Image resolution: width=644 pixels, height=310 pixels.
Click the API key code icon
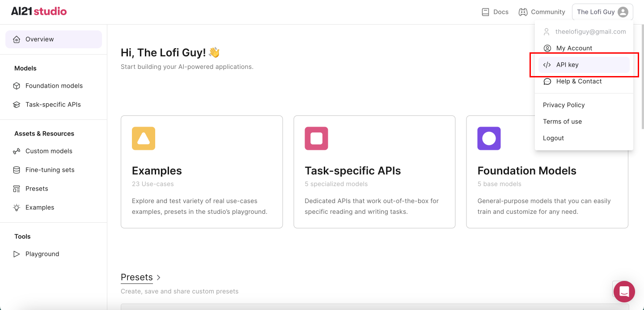(x=547, y=65)
